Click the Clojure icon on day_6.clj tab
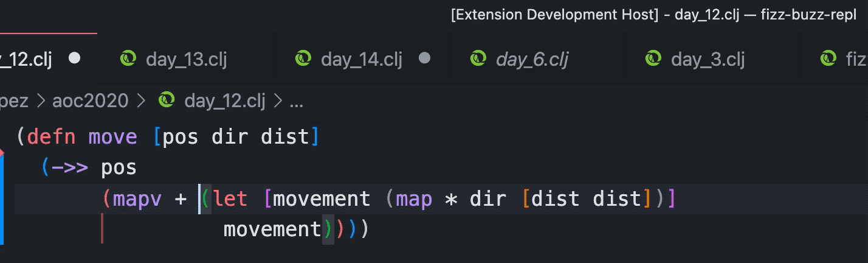 click(478, 59)
